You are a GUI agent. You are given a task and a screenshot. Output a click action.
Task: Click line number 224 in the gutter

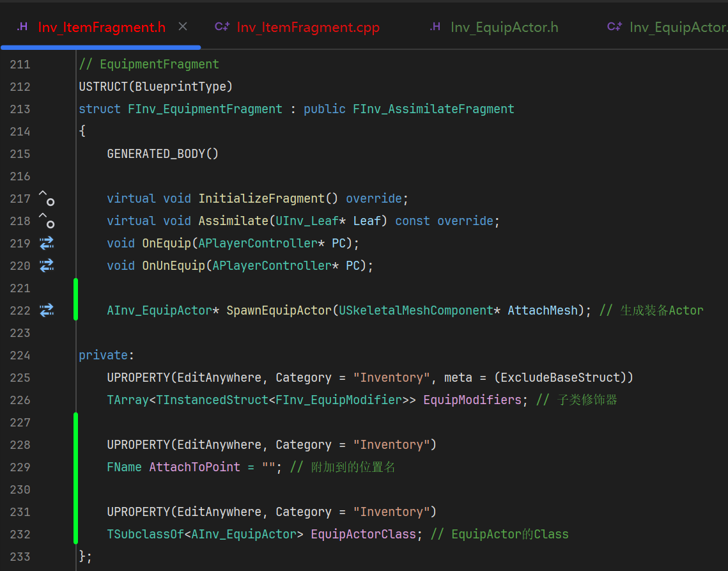(20, 356)
